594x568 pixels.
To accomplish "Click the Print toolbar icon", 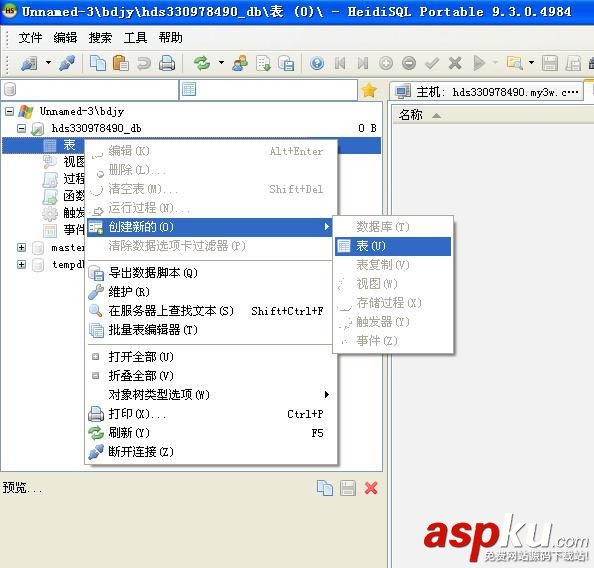I will click(167, 63).
